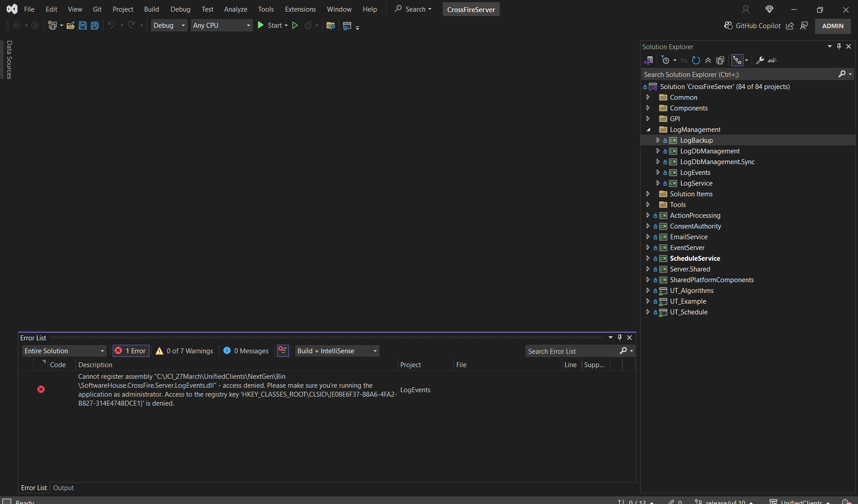
Task: Switch views in Solution Explorer toolbar
Action: pos(649,60)
